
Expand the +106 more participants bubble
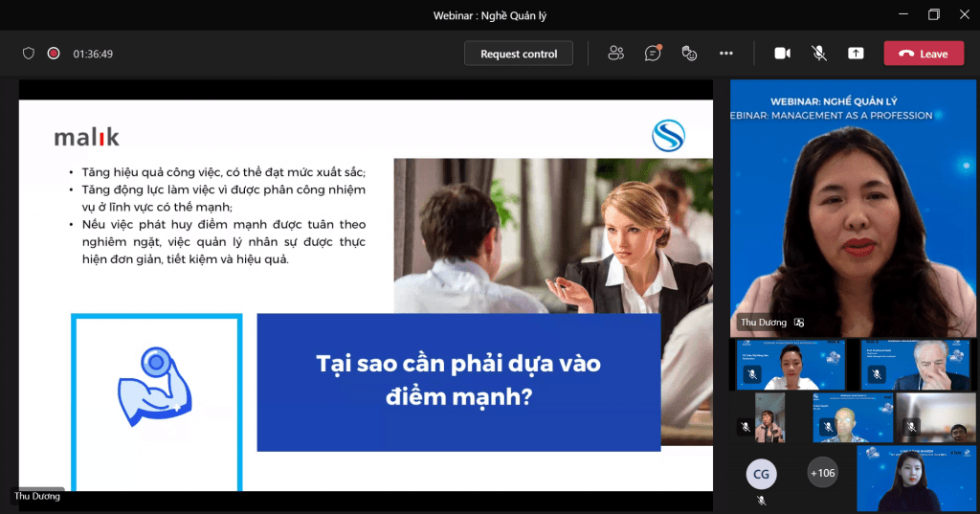click(822, 473)
